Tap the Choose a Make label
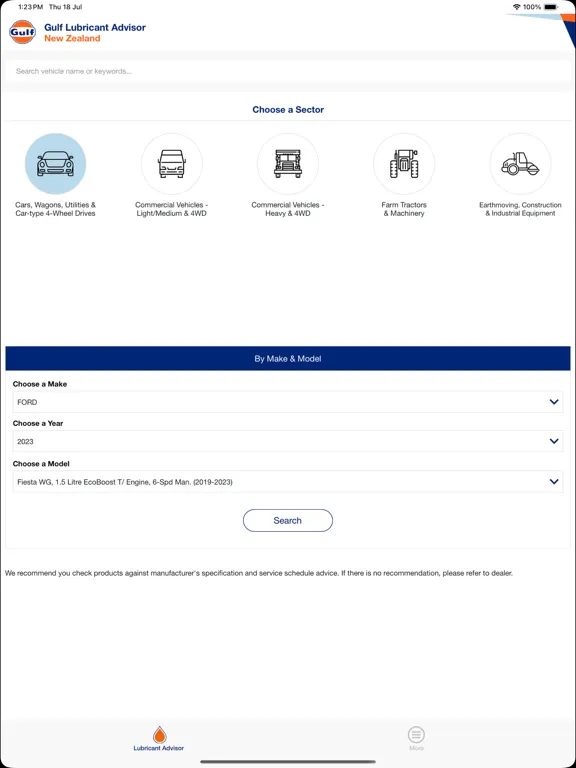Image resolution: width=576 pixels, height=768 pixels. pyautogui.click(x=40, y=384)
